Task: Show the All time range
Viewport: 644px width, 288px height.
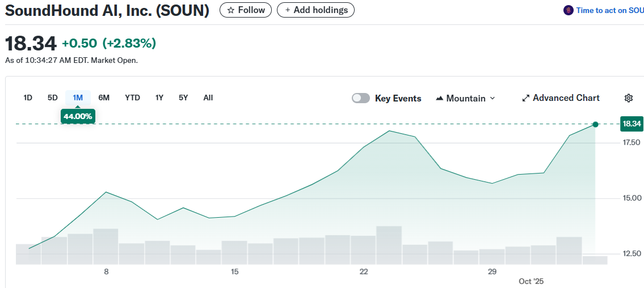Action: click(208, 98)
